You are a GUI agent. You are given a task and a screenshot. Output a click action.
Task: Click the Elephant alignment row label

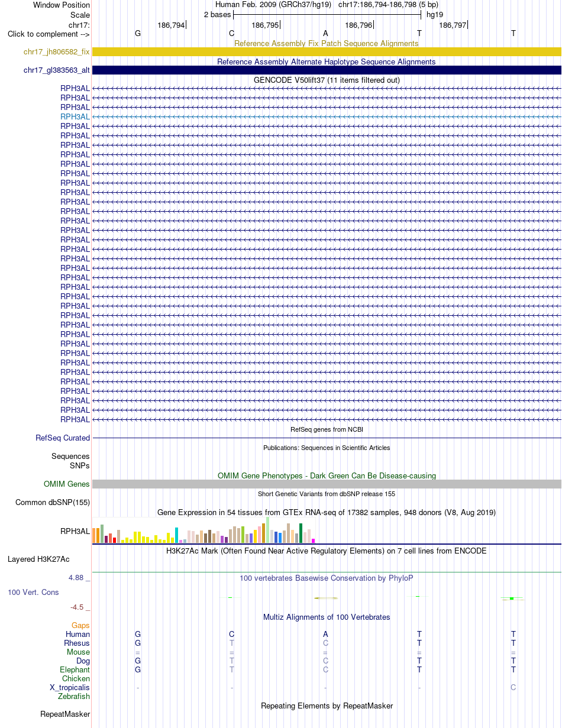[75, 670]
